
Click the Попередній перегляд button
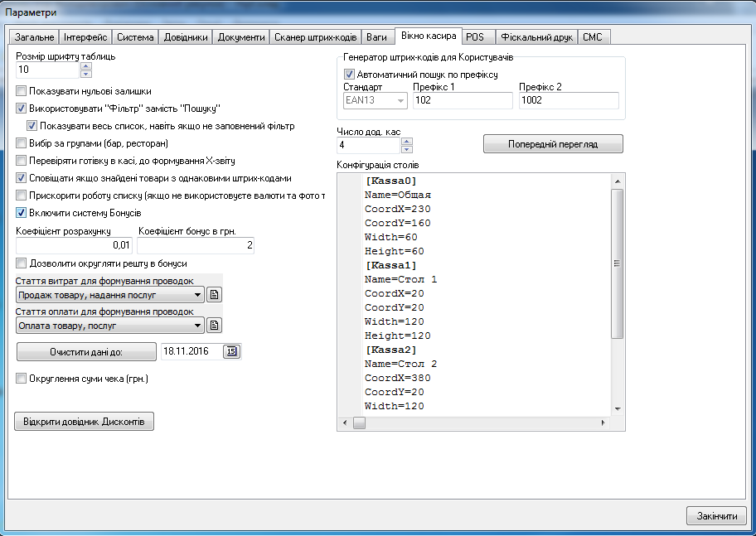(553, 144)
